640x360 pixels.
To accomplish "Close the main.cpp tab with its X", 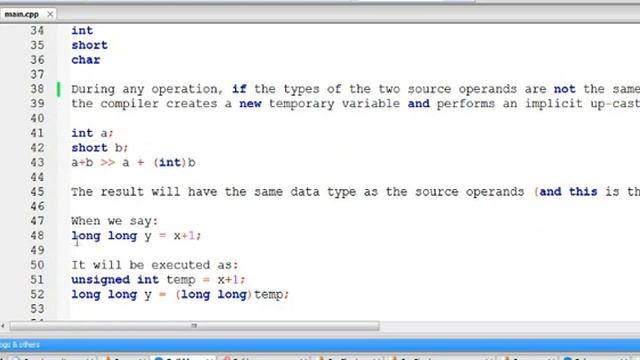I will click(50, 14).
